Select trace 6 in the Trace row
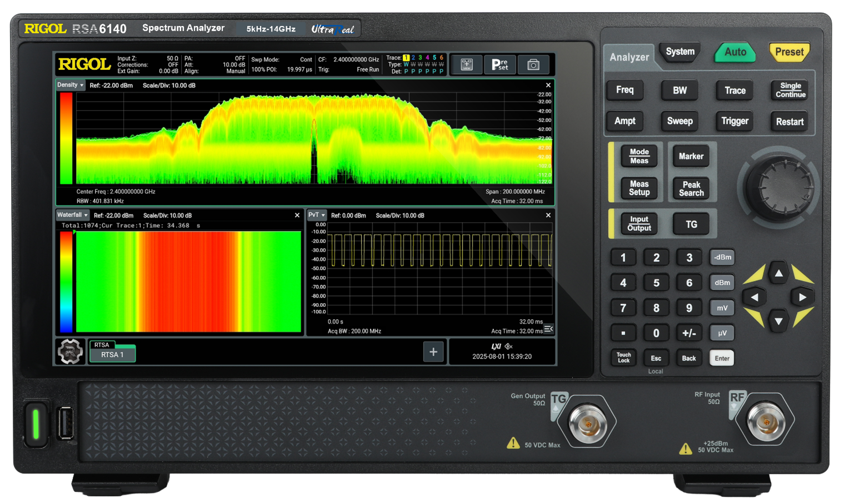Viewport: 845px width, 504px height. 442,58
